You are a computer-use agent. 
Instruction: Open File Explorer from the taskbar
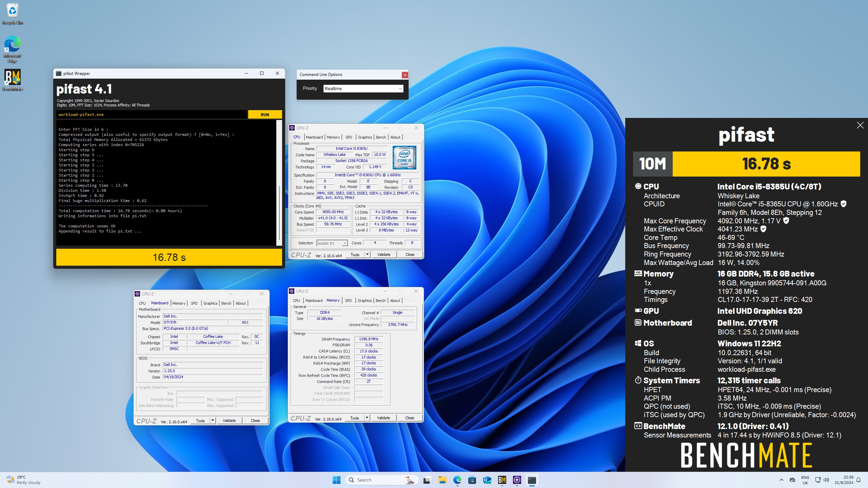point(442,480)
